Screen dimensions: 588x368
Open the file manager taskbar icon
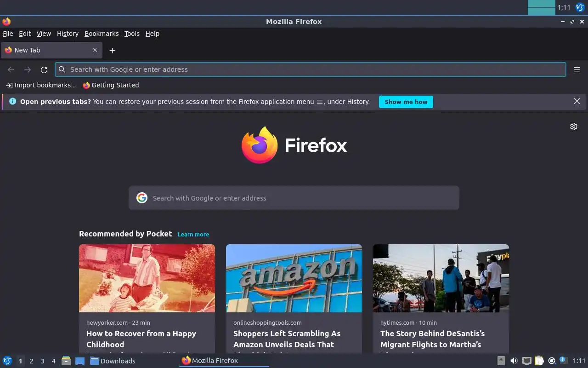click(66, 361)
